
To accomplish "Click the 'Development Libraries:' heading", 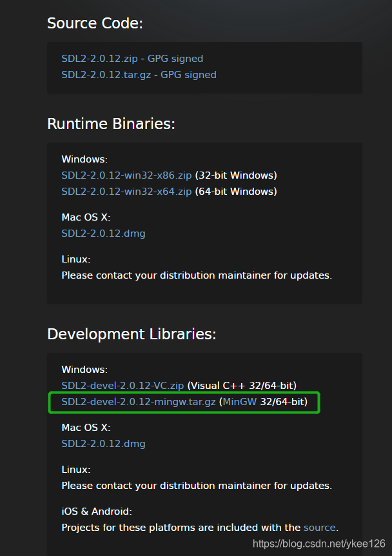I will (x=132, y=334).
